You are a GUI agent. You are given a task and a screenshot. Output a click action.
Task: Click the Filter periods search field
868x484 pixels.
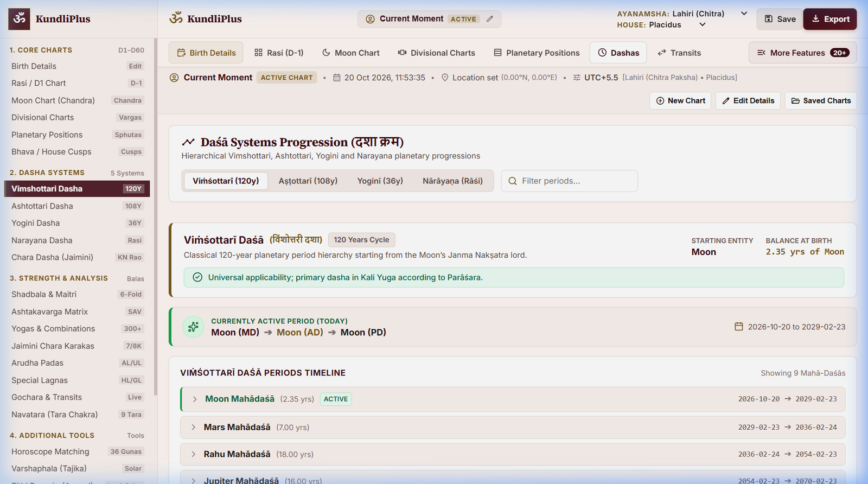(569, 181)
